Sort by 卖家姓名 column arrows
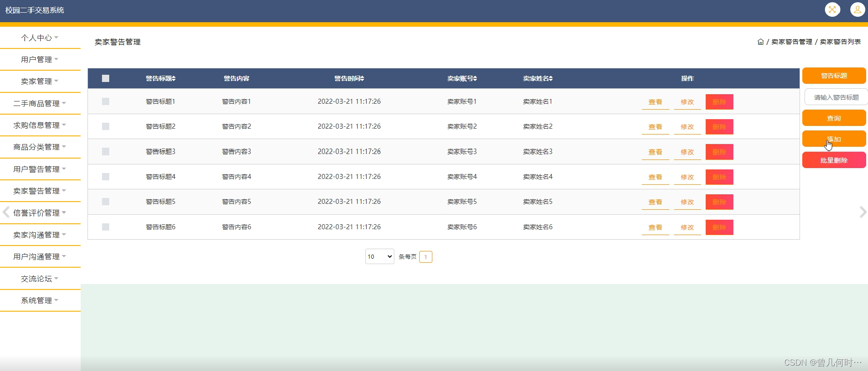This screenshot has height=371, width=868. click(551, 78)
